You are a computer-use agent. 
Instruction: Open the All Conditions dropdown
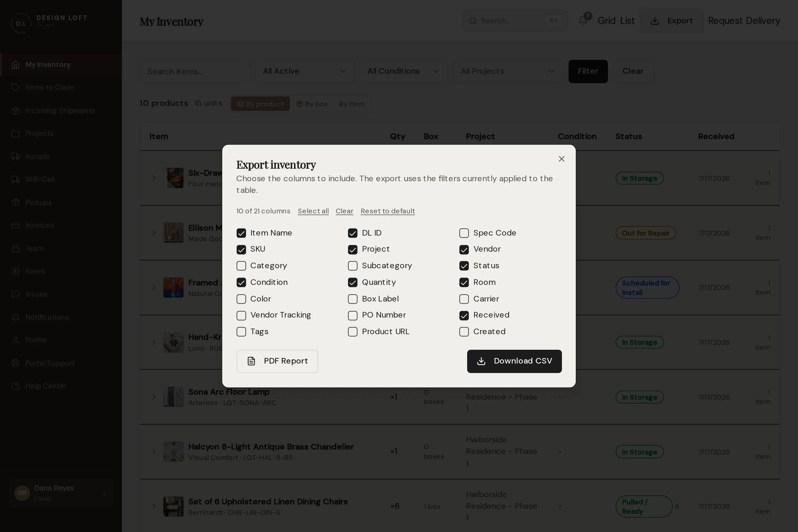tap(403, 71)
